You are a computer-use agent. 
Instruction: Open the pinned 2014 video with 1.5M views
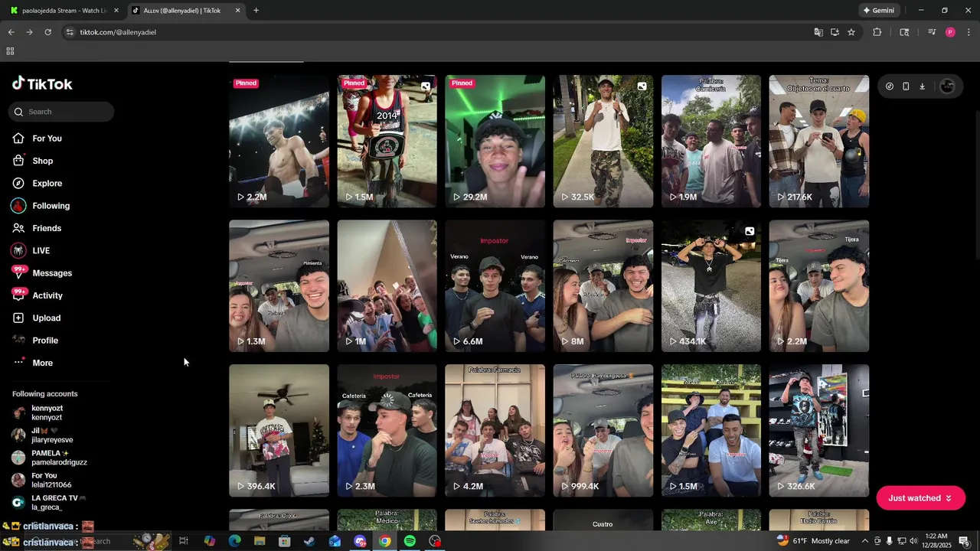[x=387, y=142]
